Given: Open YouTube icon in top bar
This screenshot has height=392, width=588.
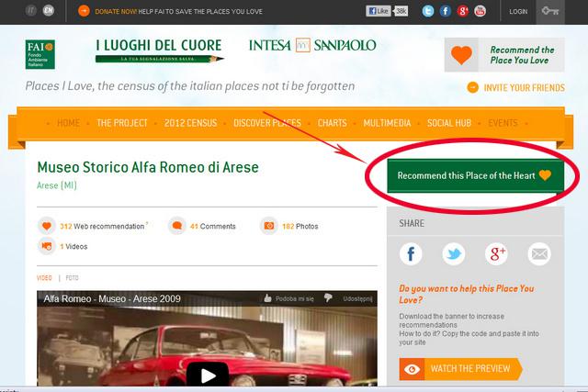Looking at the screenshot, I should 480,11.
